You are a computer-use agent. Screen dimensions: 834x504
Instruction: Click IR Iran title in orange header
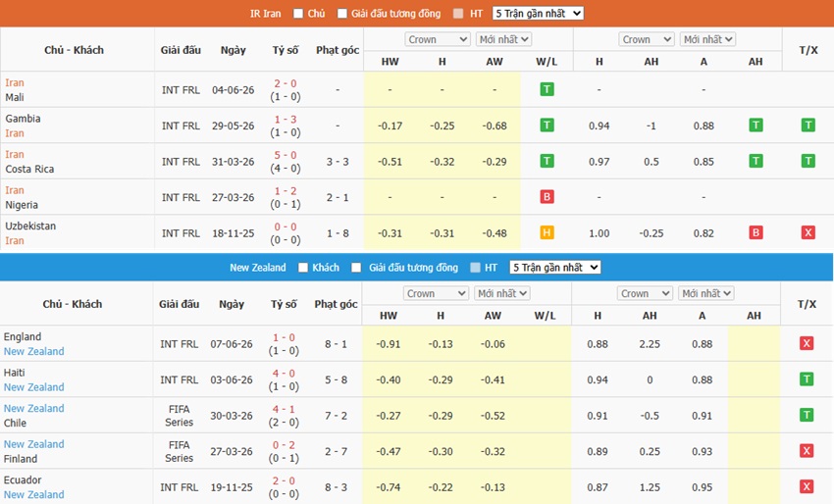(x=266, y=14)
